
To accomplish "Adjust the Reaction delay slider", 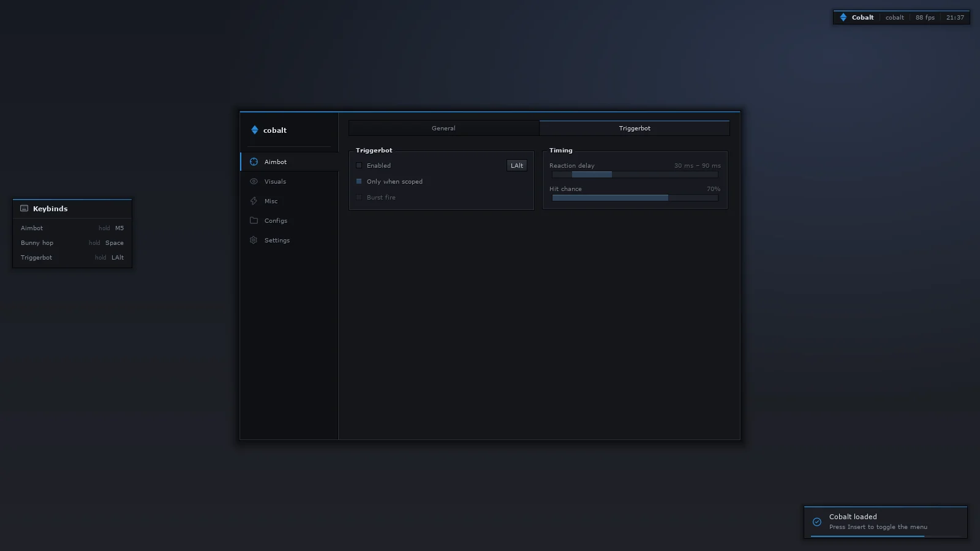I will point(635,174).
